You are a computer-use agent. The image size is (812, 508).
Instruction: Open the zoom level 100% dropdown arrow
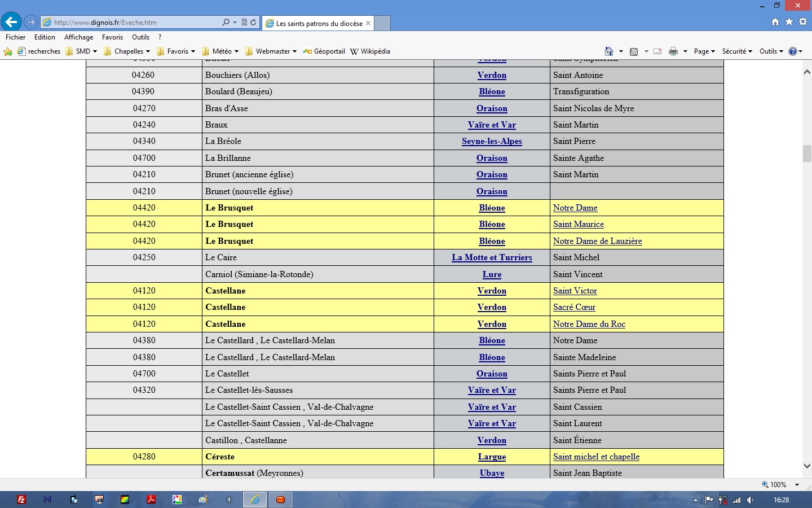[797, 485]
